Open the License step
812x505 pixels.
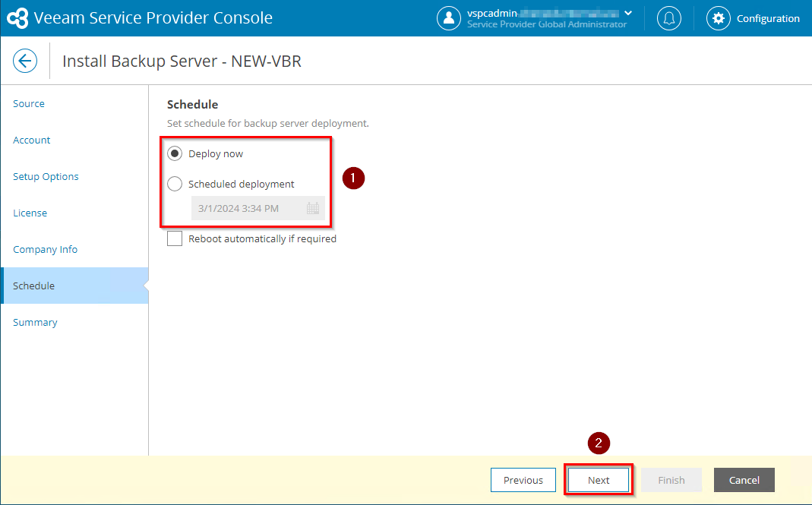pyautogui.click(x=30, y=213)
